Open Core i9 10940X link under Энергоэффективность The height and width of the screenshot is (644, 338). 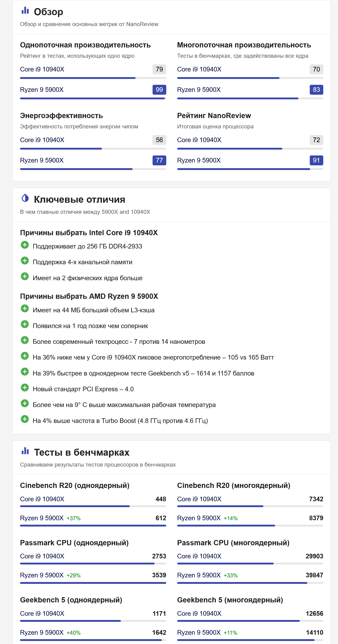[x=42, y=140]
